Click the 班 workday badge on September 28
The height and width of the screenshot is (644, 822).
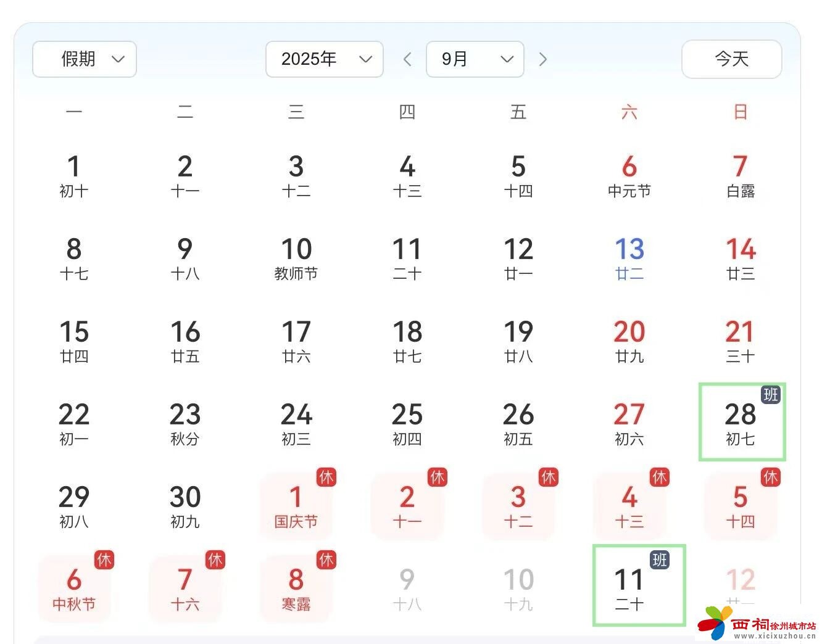click(x=770, y=395)
